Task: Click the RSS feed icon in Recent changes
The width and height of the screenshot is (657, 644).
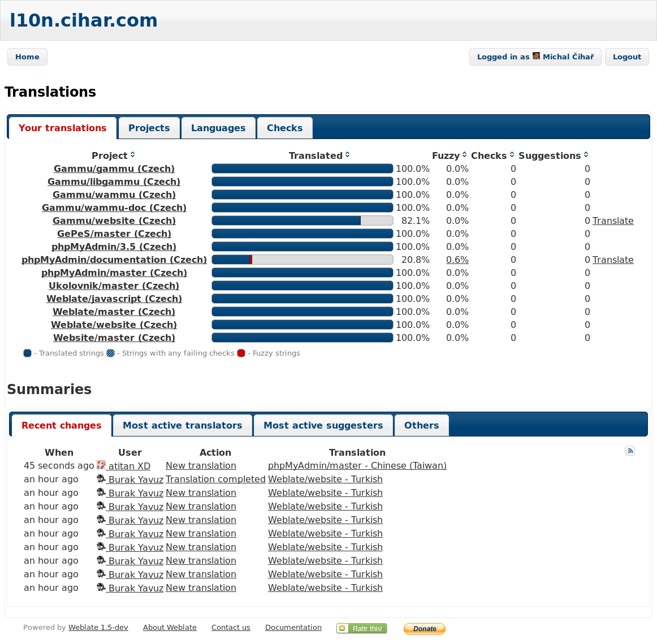Action: point(630,451)
